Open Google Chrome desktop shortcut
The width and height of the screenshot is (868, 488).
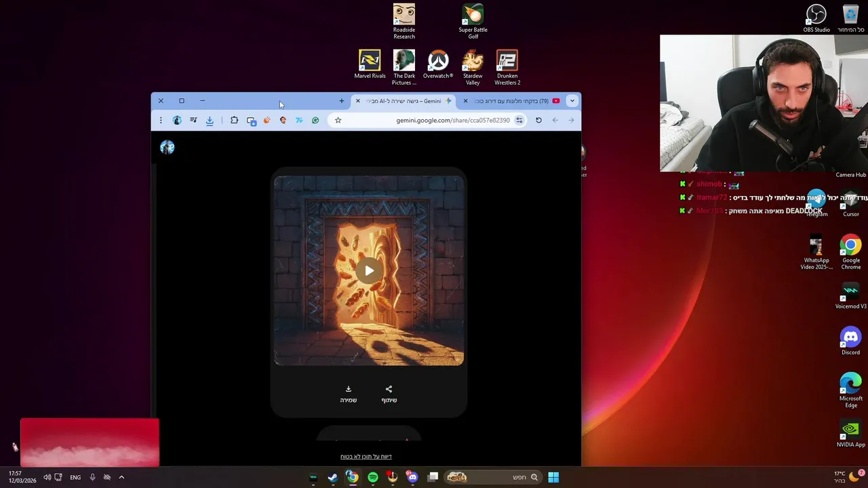(x=851, y=253)
